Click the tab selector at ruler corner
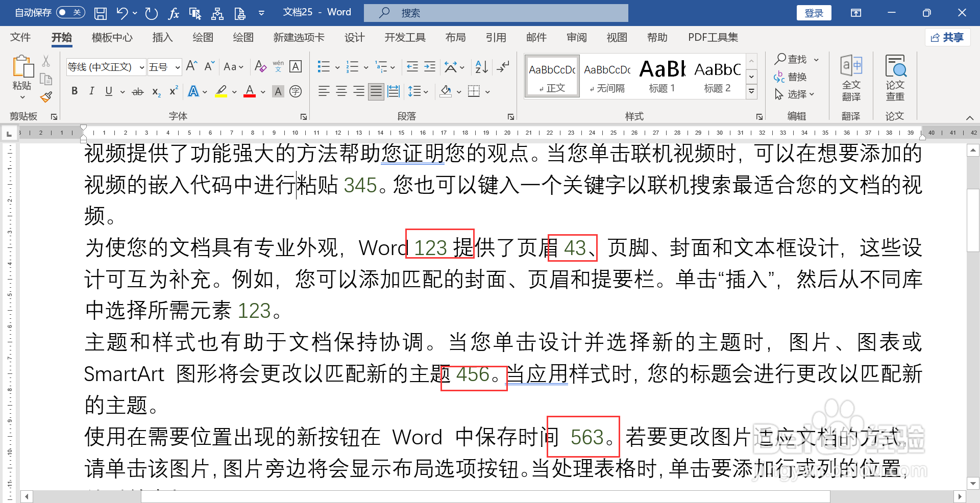980x503 pixels. click(9, 134)
